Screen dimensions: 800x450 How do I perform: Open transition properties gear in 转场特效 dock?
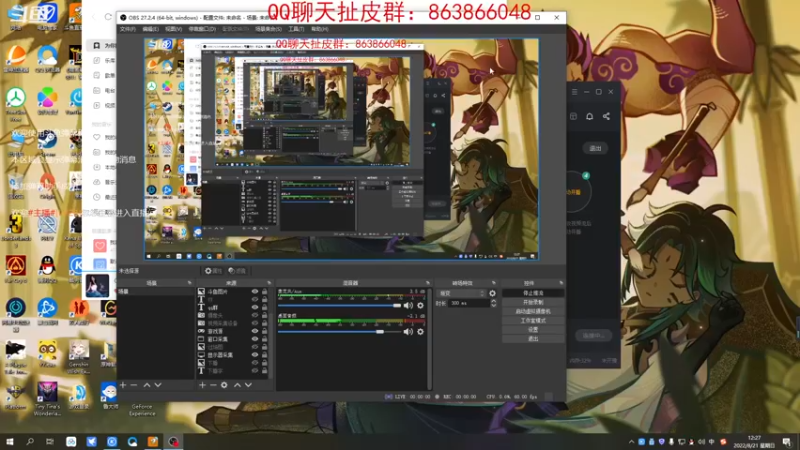[492, 293]
